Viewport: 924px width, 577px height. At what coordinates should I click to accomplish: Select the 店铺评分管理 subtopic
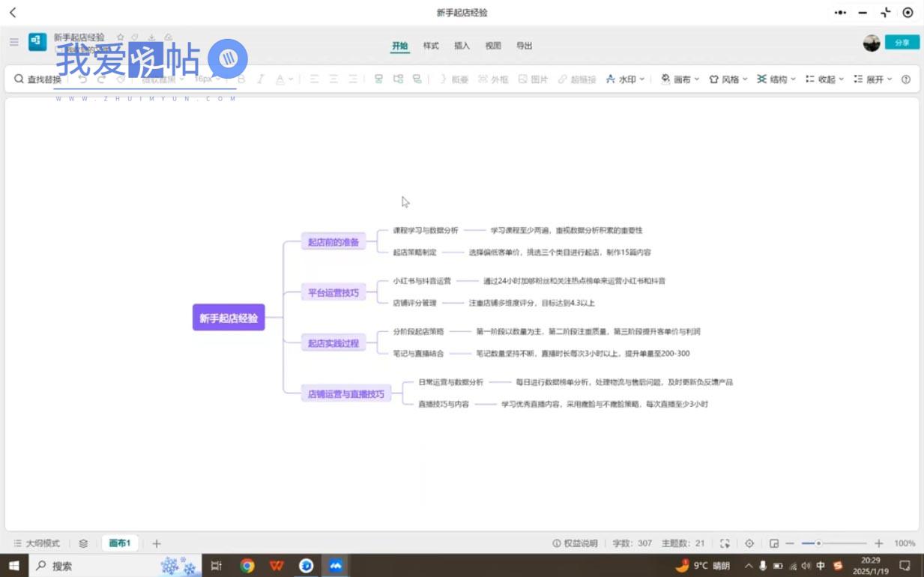(414, 303)
